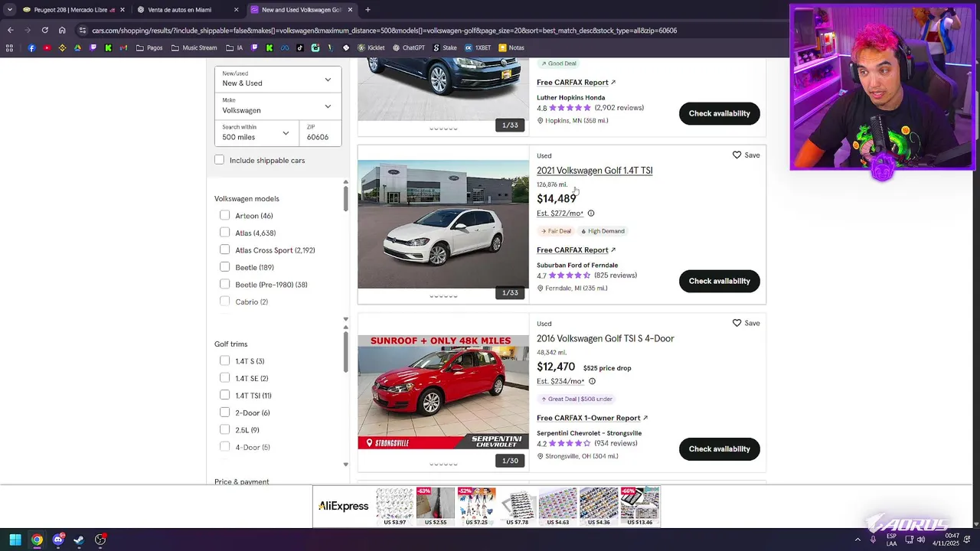980x551 pixels.
Task: Open the Google Drive bookmark icon
Action: click(x=78, y=47)
